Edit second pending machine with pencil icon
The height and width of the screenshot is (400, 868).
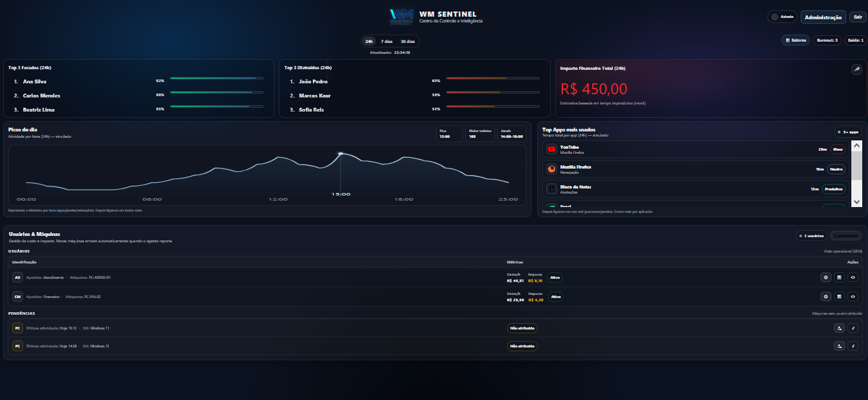pyautogui.click(x=853, y=346)
